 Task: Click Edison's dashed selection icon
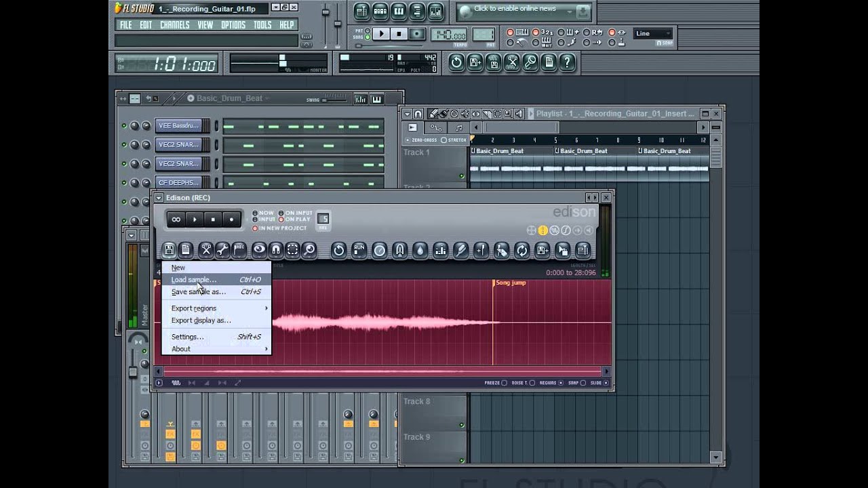pos(292,250)
